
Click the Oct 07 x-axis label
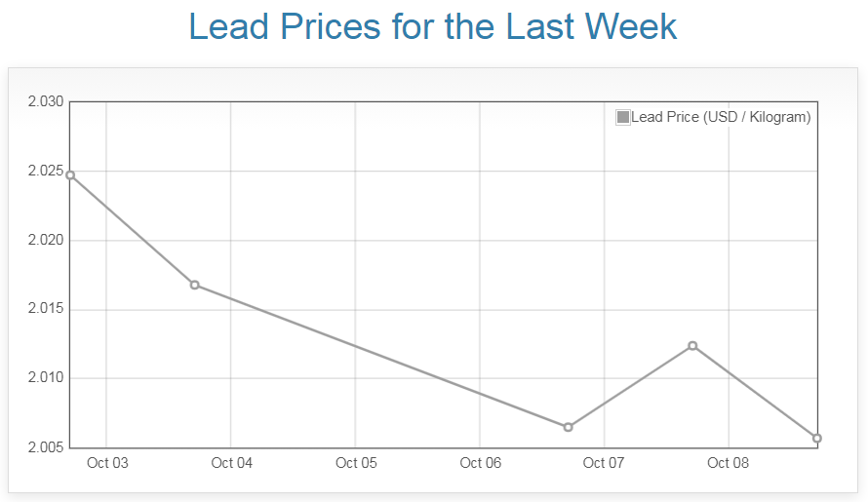coord(604,463)
